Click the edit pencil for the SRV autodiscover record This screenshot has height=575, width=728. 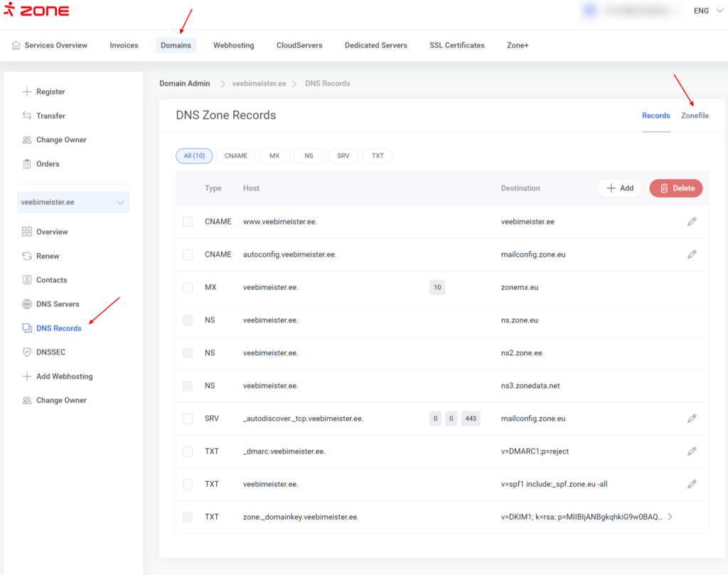coord(692,419)
